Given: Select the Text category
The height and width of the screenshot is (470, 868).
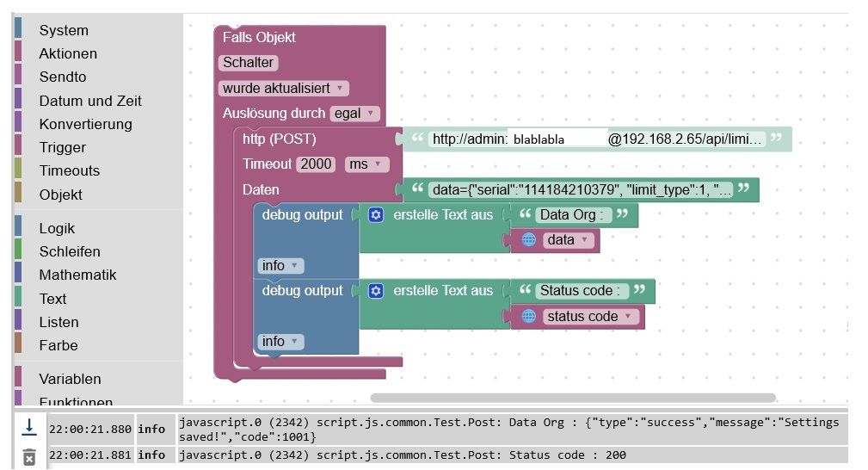Looking at the screenshot, I should [52, 299].
